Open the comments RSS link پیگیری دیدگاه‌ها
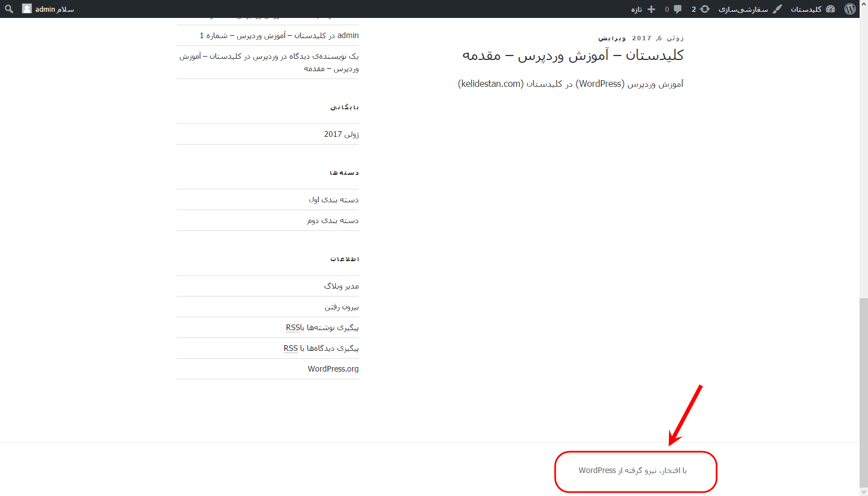The image size is (868, 496). point(321,348)
